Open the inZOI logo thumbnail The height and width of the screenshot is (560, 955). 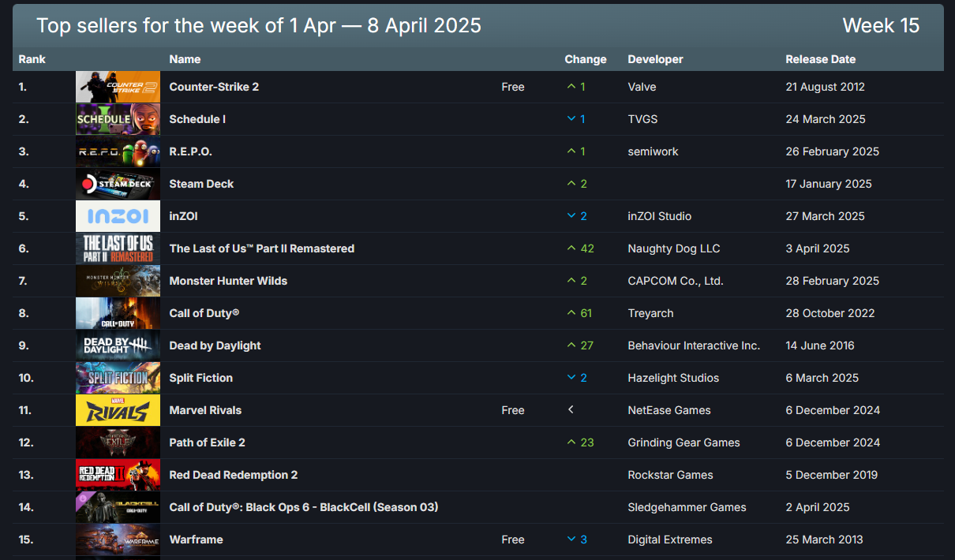(x=118, y=216)
